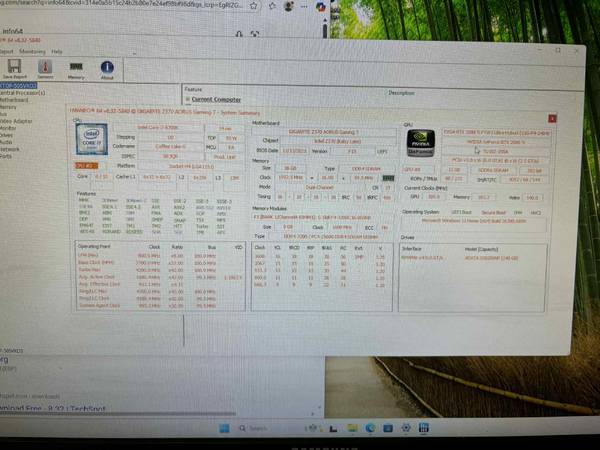Screen dimensions: 600x450
Task: Close the System Summary window
Action: point(552,119)
